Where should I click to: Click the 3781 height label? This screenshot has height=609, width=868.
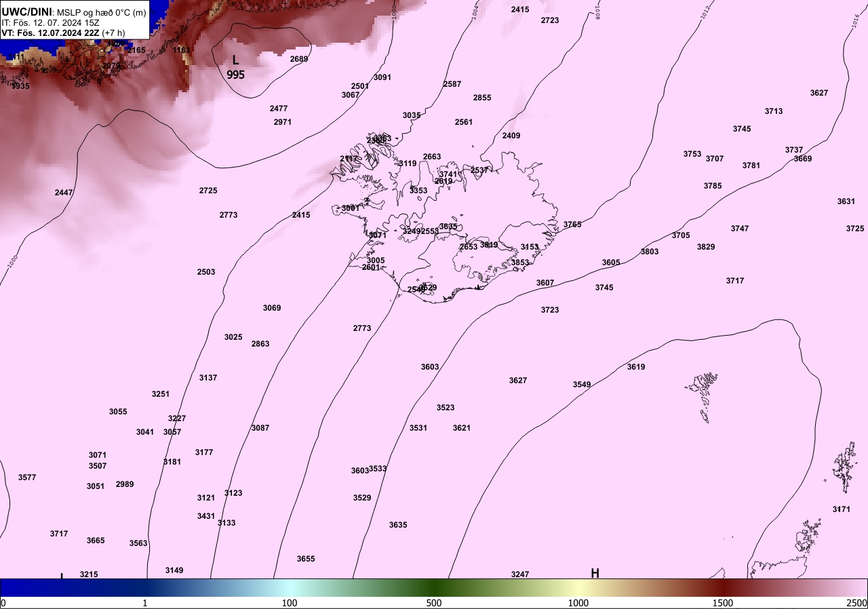tap(751, 165)
